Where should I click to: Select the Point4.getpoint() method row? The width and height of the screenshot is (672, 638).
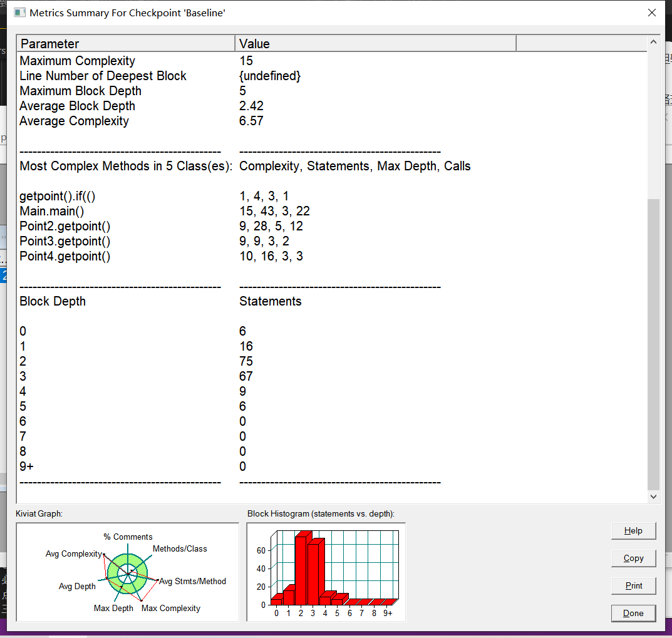pos(332,256)
